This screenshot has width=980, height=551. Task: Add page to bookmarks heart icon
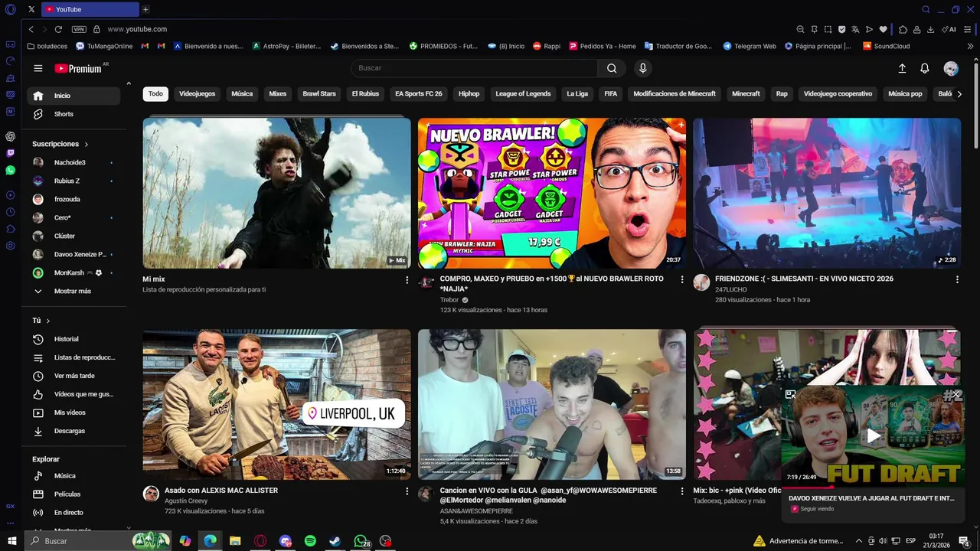883,29
